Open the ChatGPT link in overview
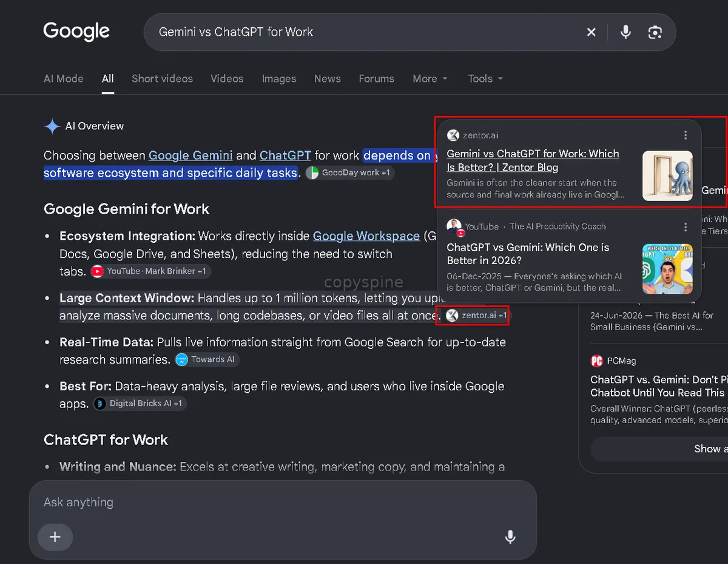728x564 pixels. tap(285, 155)
